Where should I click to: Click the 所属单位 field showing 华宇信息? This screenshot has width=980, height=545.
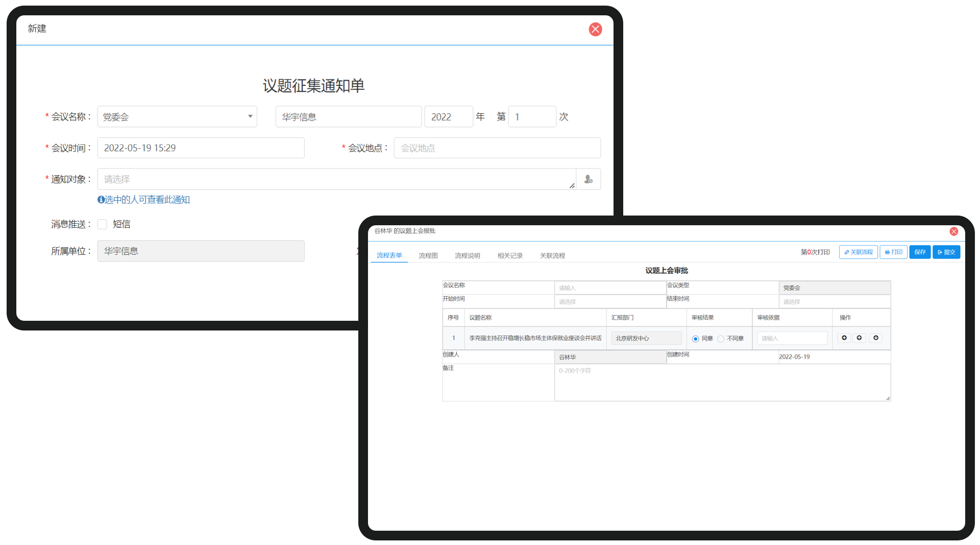tap(201, 251)
